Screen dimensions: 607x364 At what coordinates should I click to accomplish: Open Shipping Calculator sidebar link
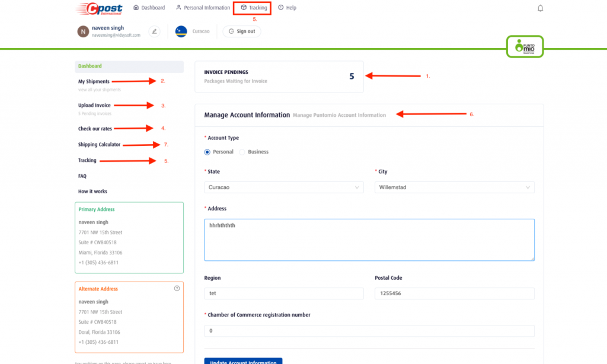pos(99,145)
